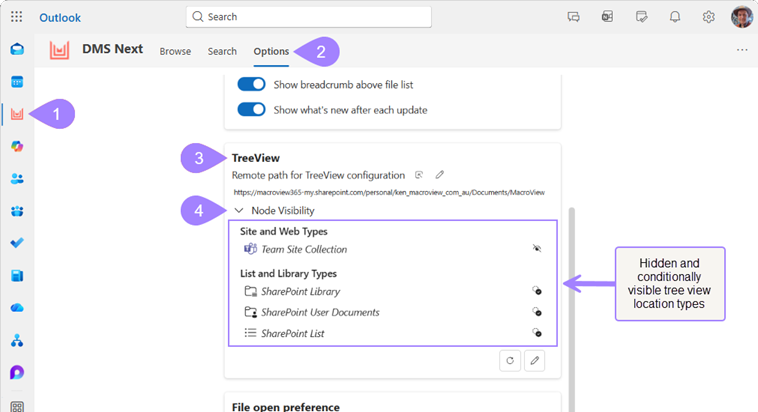Open Calendar from the left app rail
The width and height of the screenshot is (758, 412).
(17, 82)
